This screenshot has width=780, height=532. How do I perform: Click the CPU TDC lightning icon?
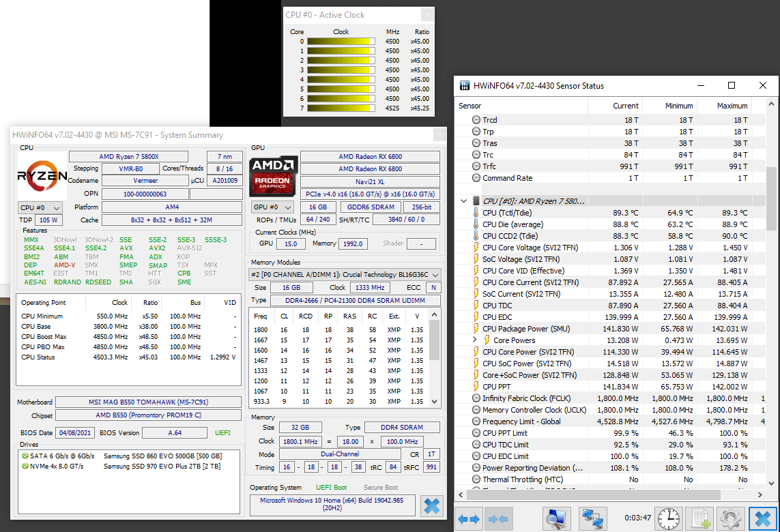tap(476, 306)
